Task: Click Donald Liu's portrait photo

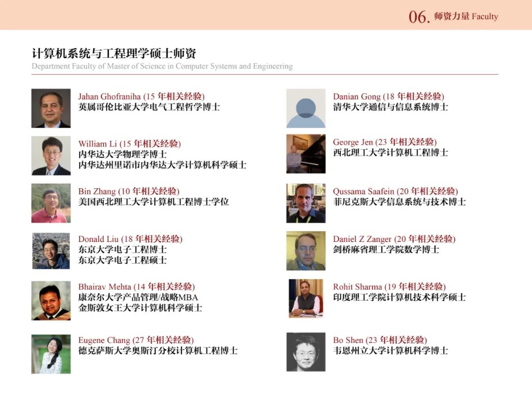Action: (51, 251)
